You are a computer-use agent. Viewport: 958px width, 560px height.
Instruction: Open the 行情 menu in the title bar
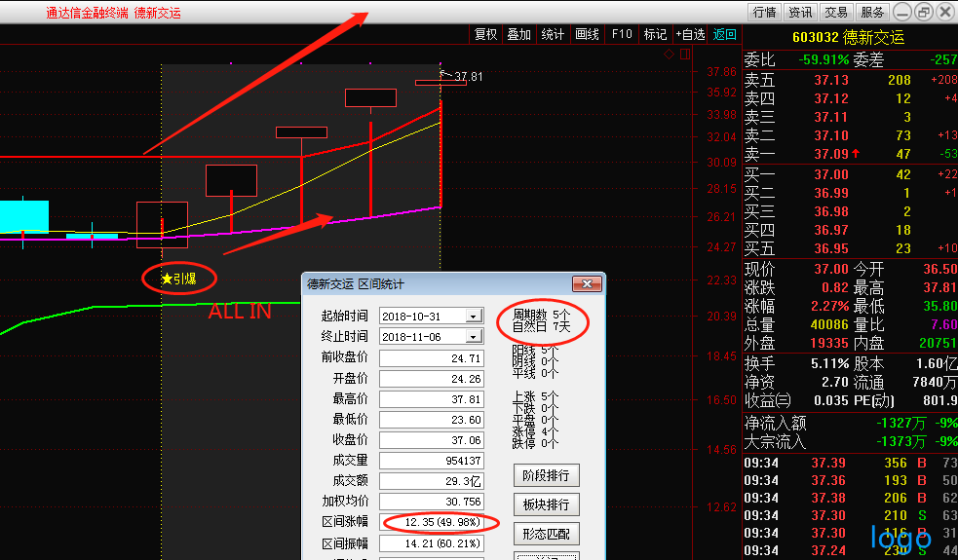tap(764, 13)
